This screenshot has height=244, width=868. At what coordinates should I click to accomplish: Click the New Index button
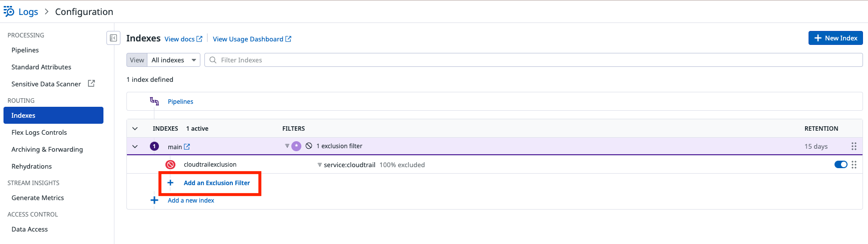pyautogui.click(x=835, y=38)
